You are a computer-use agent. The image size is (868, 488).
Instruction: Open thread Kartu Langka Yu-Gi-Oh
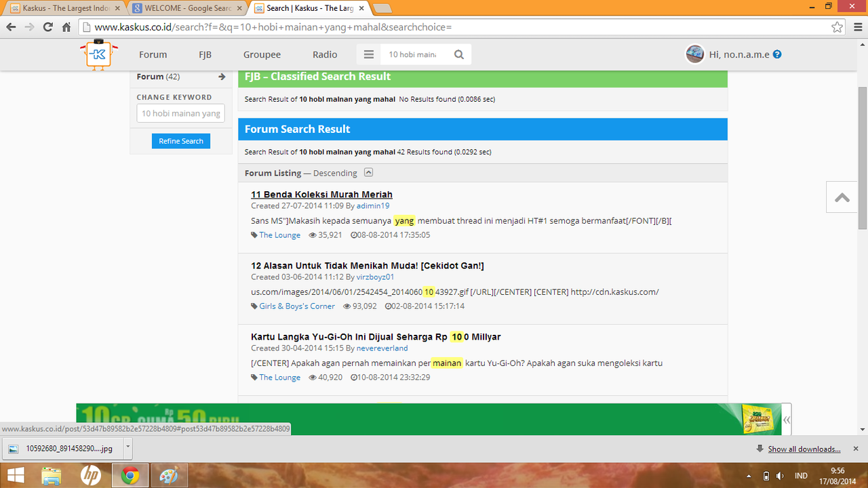[376, 337]
